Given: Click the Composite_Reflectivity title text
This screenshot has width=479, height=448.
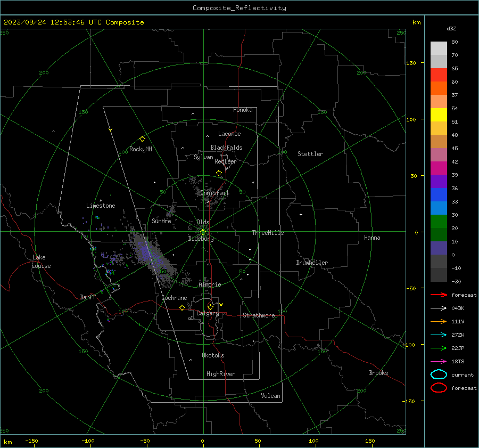Looking at the screenshot, I should tap(240, 8).
